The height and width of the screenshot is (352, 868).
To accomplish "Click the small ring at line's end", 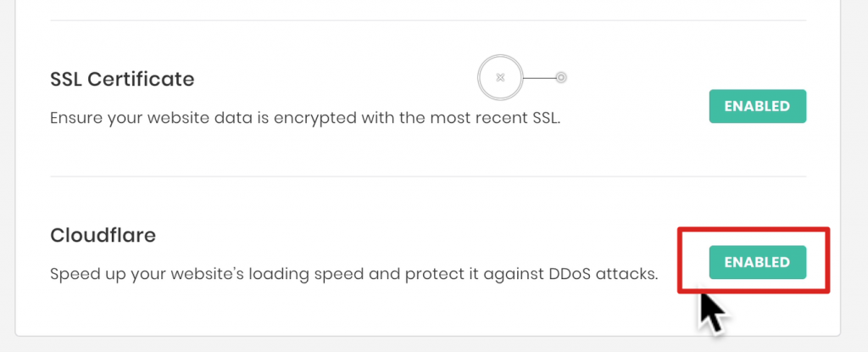I will pos(560,78).
